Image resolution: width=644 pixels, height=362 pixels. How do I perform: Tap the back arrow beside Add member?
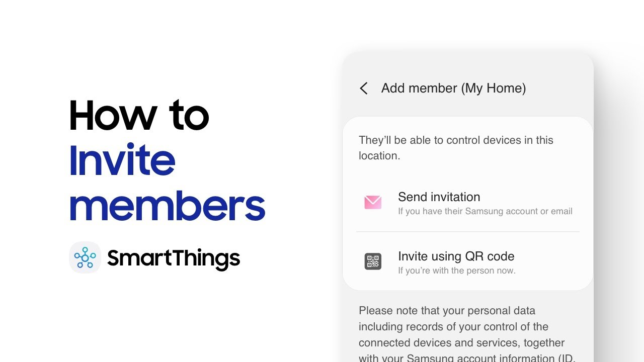click(364, 88)
